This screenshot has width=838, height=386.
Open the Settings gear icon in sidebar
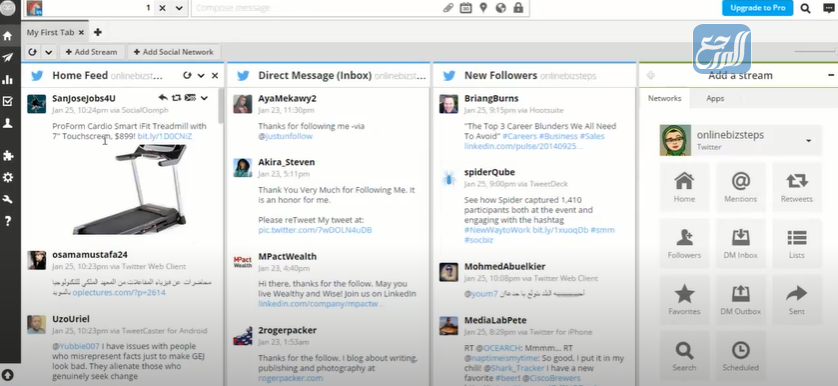click(x=7, y=177)
